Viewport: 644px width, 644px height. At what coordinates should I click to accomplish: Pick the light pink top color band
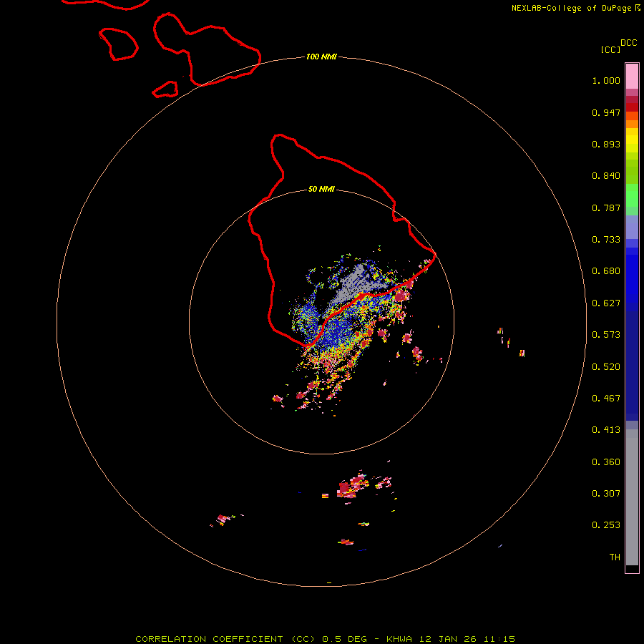tap(632, 76)
